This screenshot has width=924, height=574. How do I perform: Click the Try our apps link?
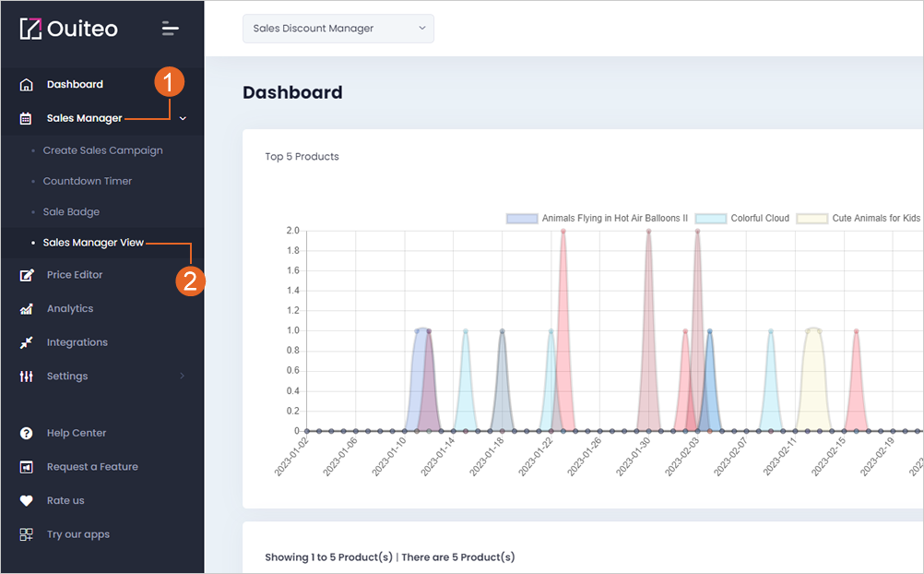coord(78,534)
